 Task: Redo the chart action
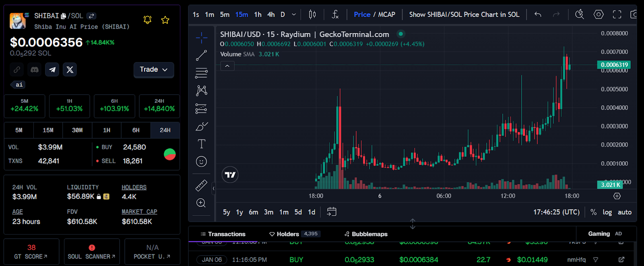[556, 15]
